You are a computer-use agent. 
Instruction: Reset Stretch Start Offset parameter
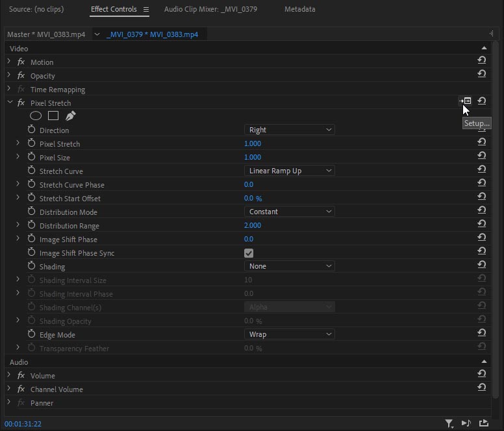[481, 196]
